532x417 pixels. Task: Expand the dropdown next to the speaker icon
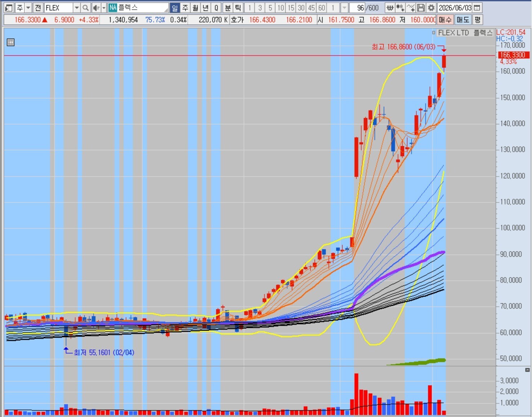coord(104,8)
